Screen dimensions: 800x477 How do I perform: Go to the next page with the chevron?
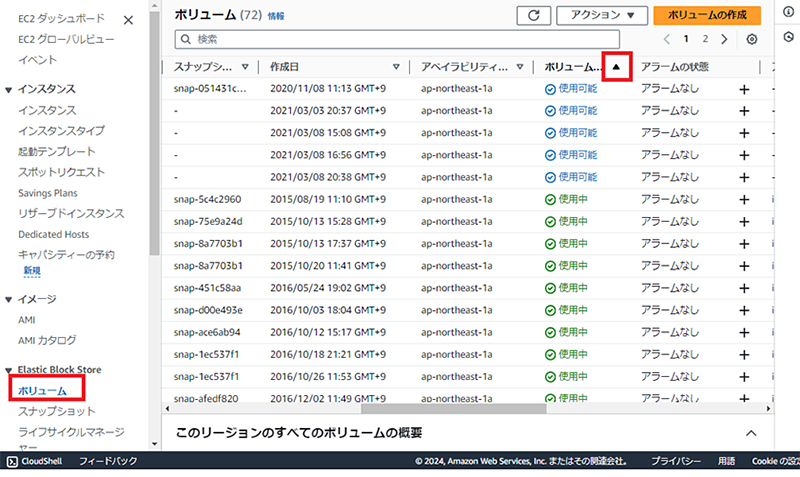[x=724, y=39]
